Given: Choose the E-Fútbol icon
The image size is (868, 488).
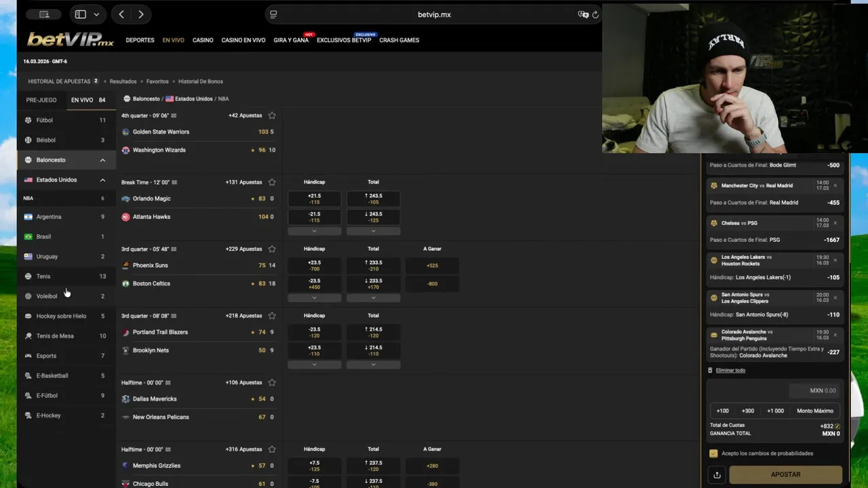Looking at the screenshot, I should pyautogui.click(x=28, y=395).
